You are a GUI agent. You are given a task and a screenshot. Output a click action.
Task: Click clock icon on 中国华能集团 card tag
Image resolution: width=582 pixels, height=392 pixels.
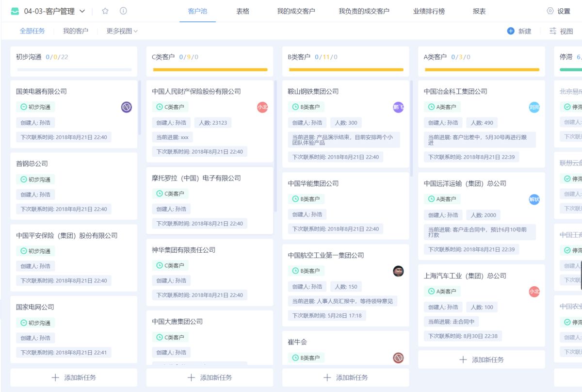(x=295, y=199)
